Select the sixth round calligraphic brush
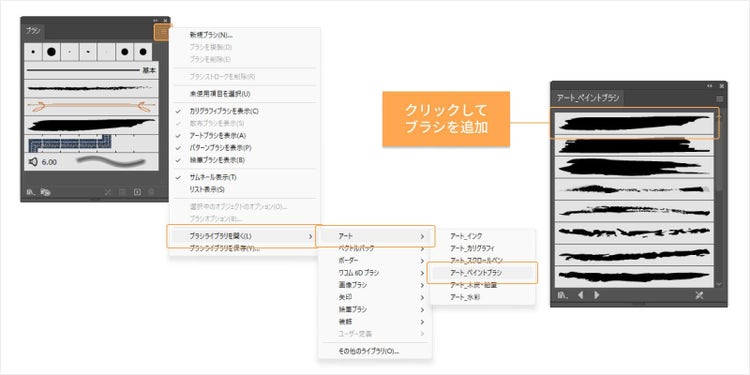 point(125,52)
